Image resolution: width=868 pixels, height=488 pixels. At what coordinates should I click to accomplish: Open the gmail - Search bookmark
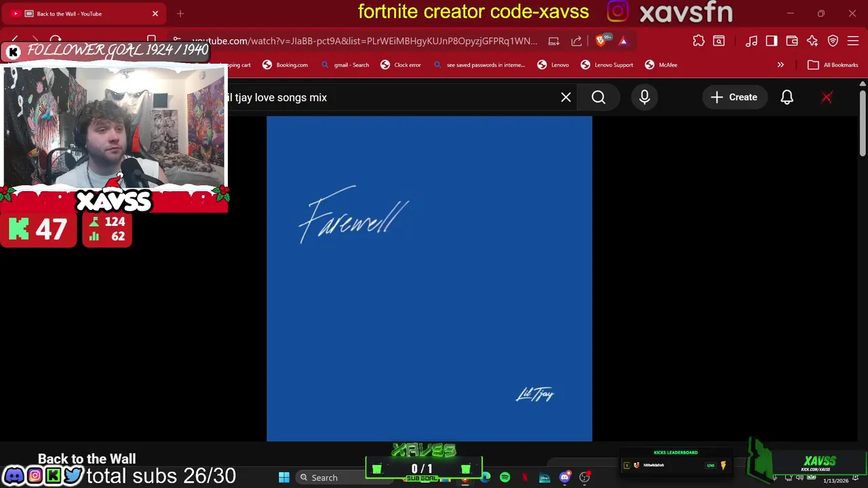pos(345,65)
